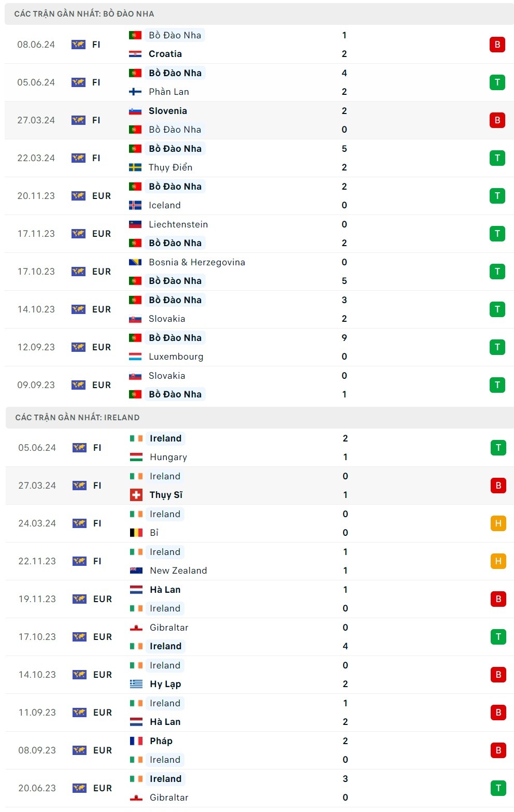
Task: Click the red B badge for Pháp vs Ireland
Action: point(498,750)
